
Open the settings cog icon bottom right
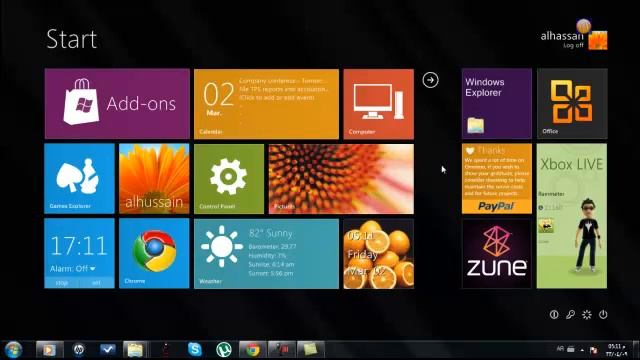tap(587, 314)
